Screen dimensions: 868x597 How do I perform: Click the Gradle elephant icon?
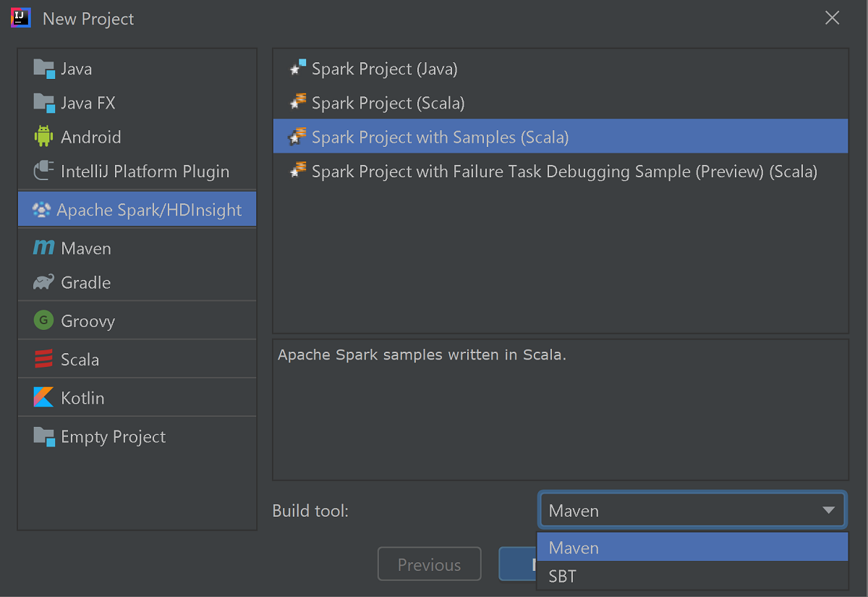[x=43, y=282]
